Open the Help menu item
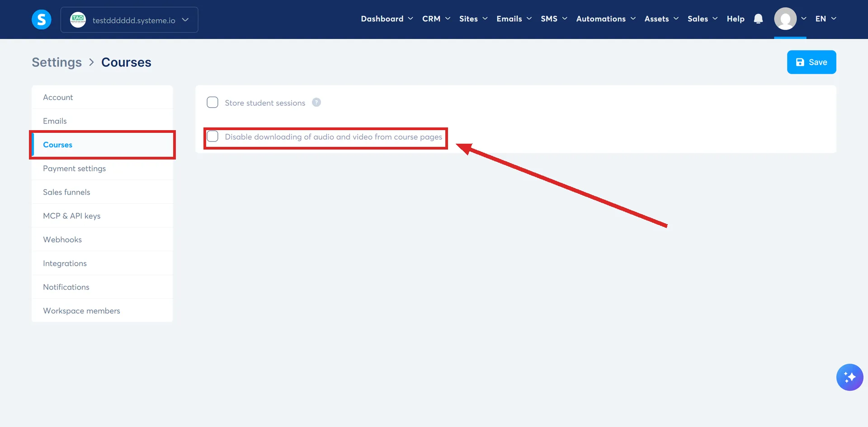 (736, 19)
